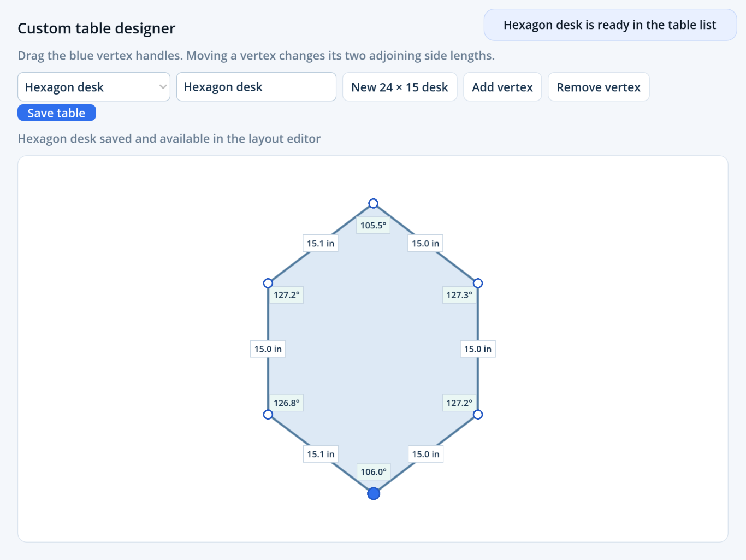Click the 'Hexagon desk saved' status message

169,139
